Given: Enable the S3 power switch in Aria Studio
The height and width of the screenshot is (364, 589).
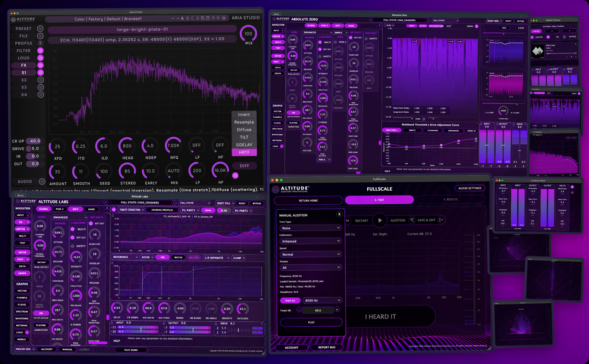Looking at the screenshot, I should tap(40, 87).
